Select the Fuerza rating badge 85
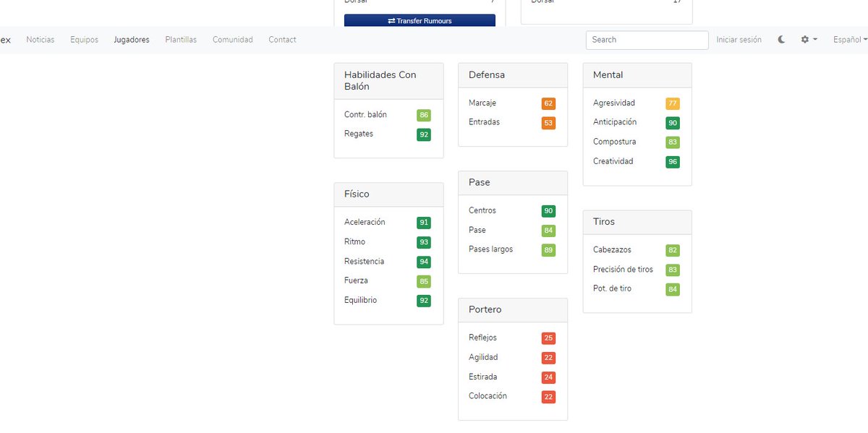This screenshot has width=868, height=433. [424, 281]
